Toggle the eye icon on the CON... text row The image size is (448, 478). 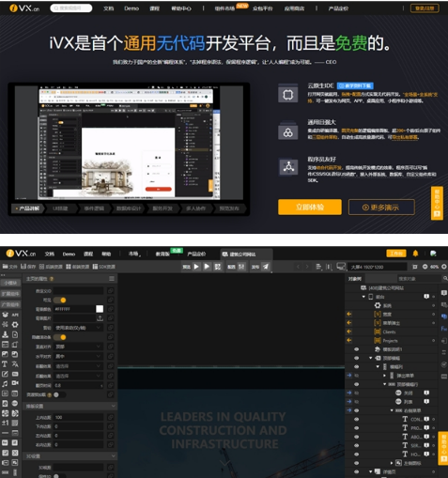(356, 419)
